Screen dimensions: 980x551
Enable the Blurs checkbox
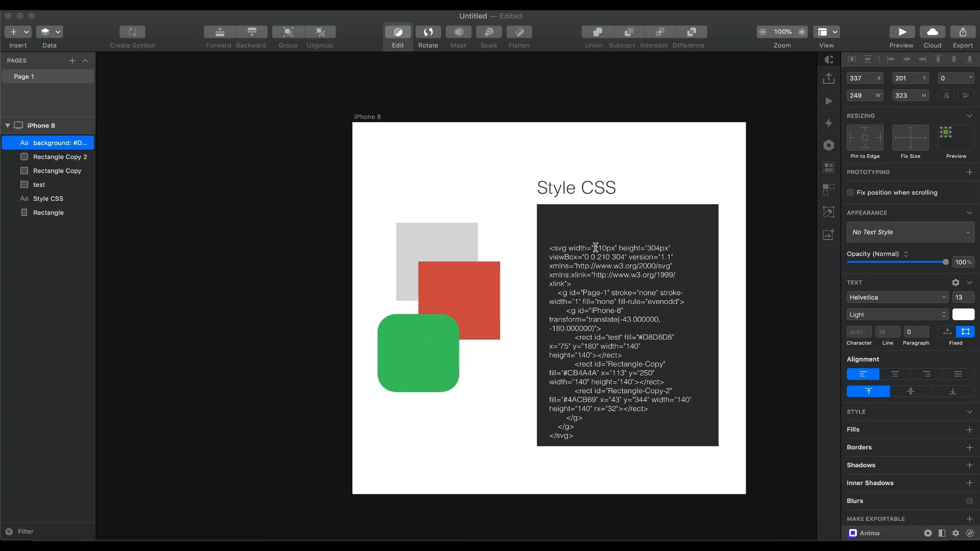coord(969,501)
